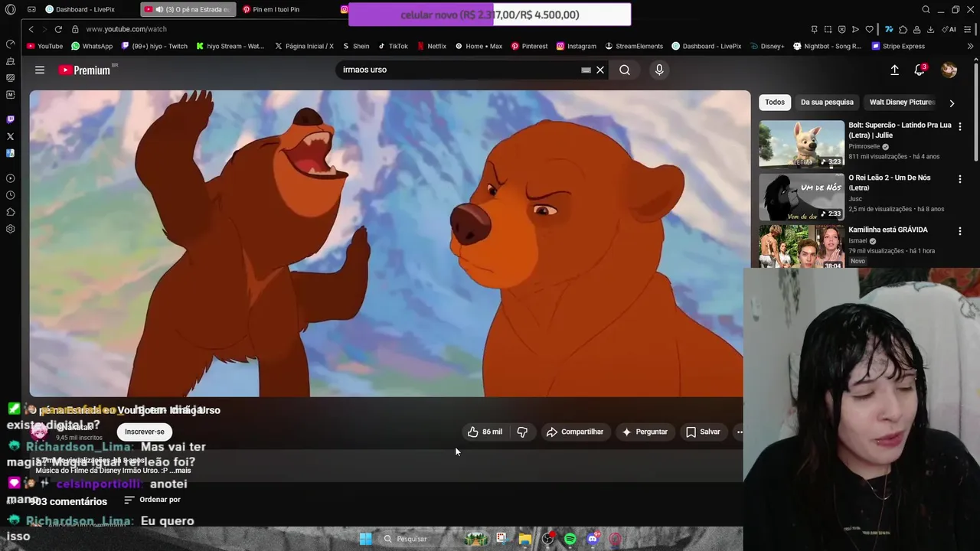
Task: Open Kamilinha está GRÁVIDA video thumbnail
Action: 802,246
